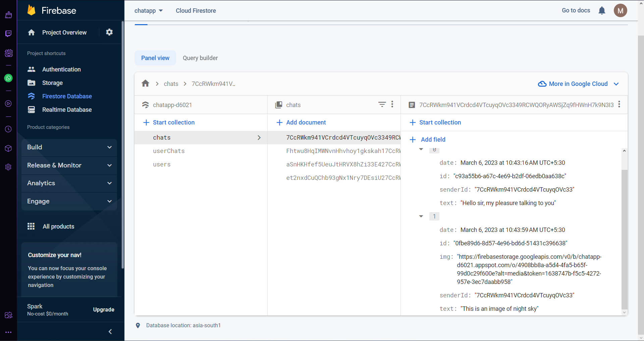
Task: Collapse the Build section chevron
Action: click(x=109, y=147)
